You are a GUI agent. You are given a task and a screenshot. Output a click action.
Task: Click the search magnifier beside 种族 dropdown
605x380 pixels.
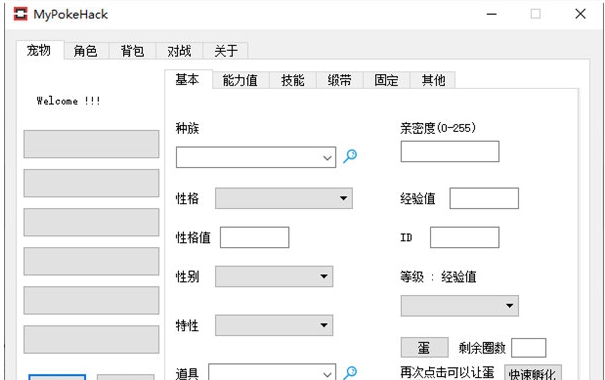[350, 156]
